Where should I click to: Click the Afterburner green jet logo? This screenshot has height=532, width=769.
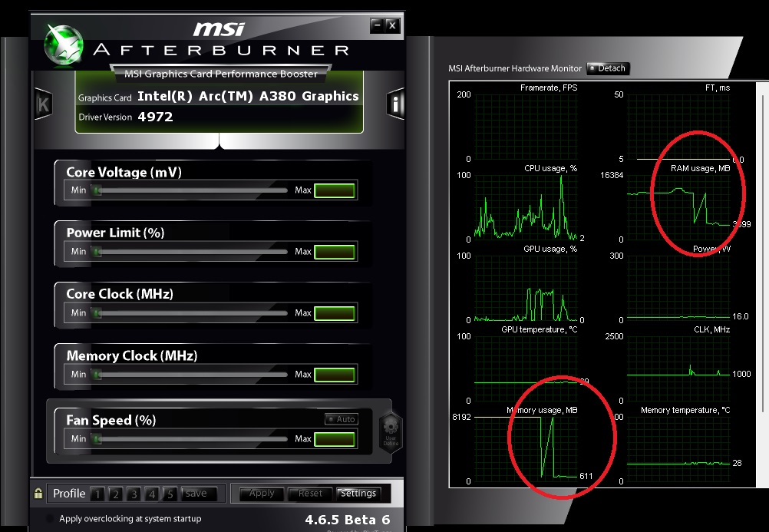pyautogui.click(x=64, y=45)
